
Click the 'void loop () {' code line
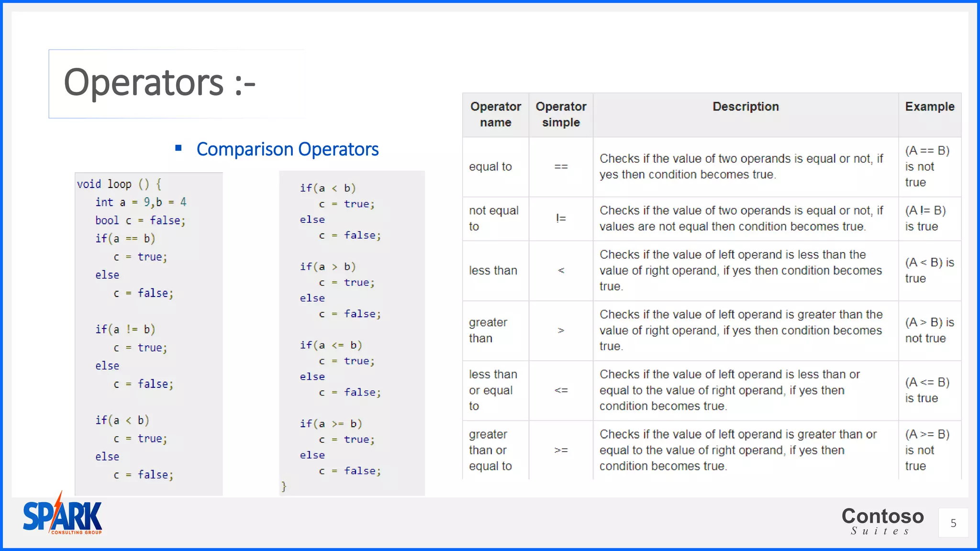(119, 184)
